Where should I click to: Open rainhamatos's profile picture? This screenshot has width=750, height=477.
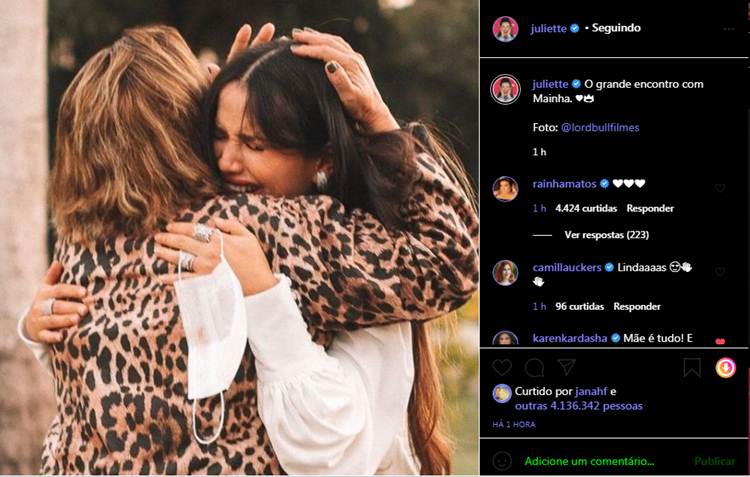505,188
